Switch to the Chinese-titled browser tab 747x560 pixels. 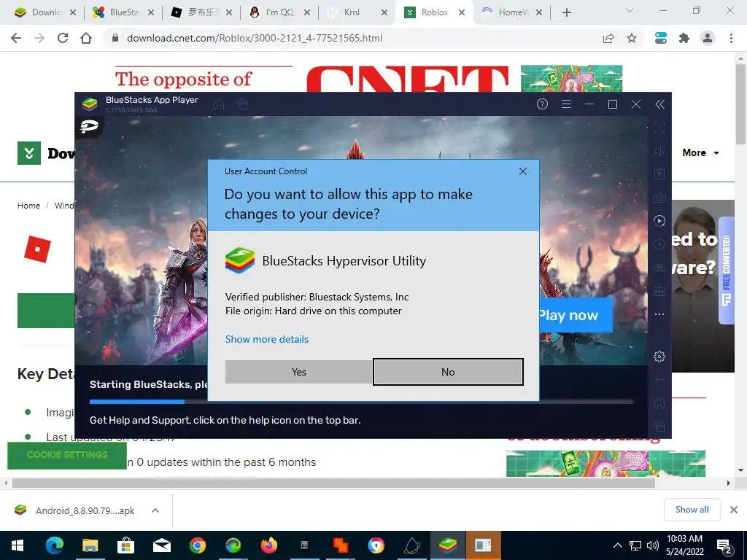pos(201,12)
